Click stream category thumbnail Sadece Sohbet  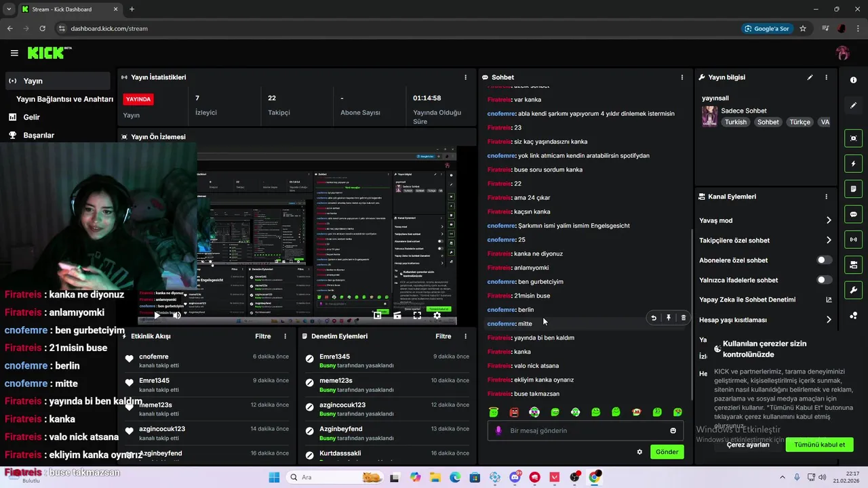point(709,116)
